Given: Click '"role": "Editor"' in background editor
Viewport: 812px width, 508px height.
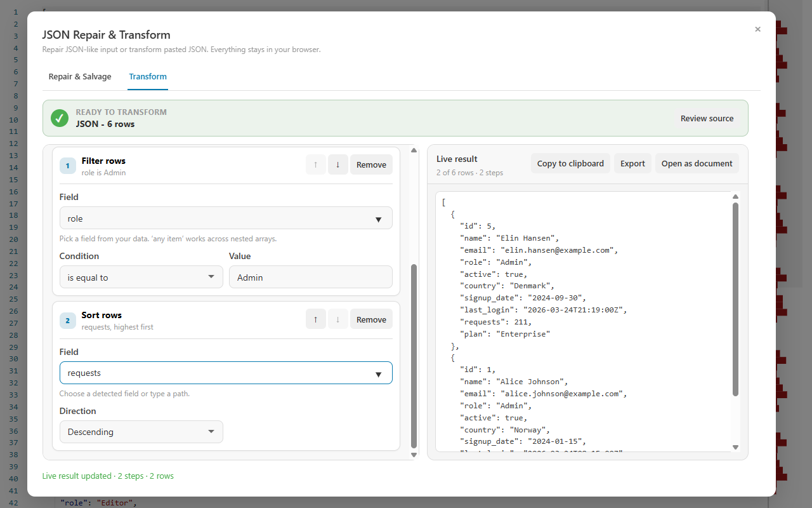Looking at the screenshot, I should point(98,504).
